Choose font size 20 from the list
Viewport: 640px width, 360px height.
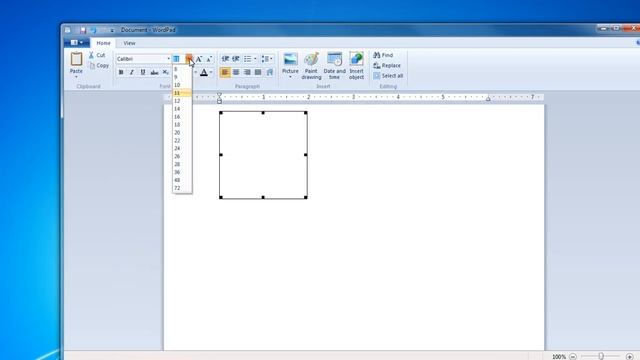point(182,133)
